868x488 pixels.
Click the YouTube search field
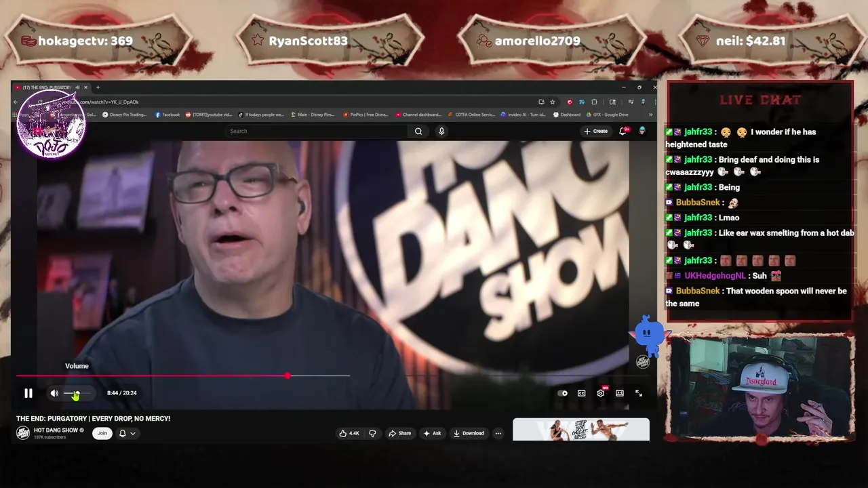click(x=317, y=131)
